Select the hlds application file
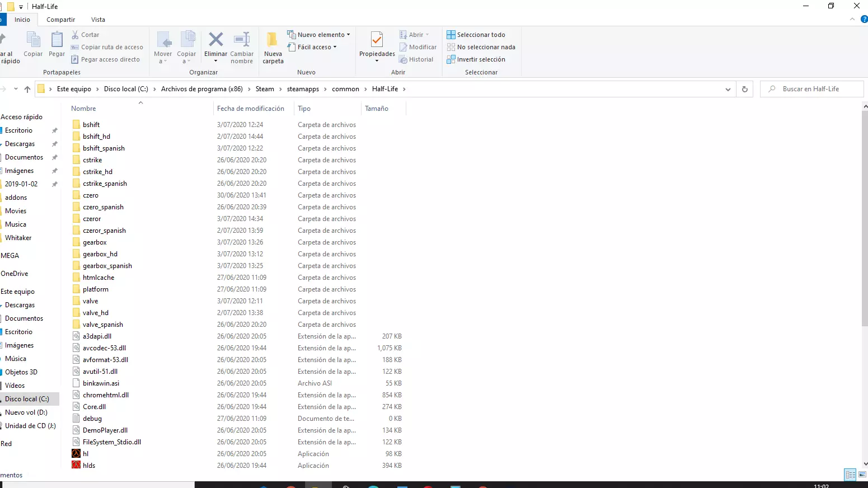868x488 pixels. [x=89, y=466]
